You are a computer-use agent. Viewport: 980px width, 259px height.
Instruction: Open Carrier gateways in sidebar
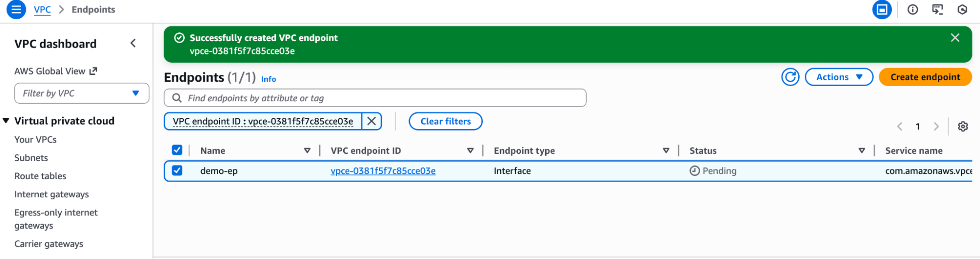pos(49,244)
